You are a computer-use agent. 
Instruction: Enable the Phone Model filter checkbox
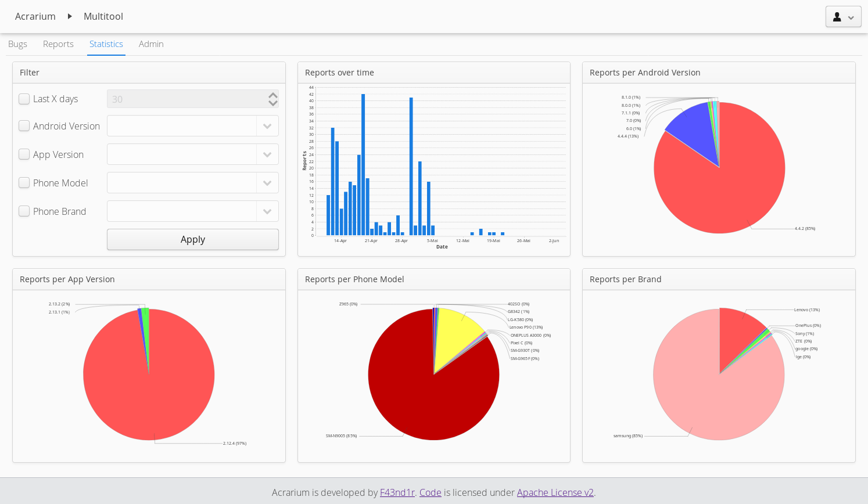(24, 182)
